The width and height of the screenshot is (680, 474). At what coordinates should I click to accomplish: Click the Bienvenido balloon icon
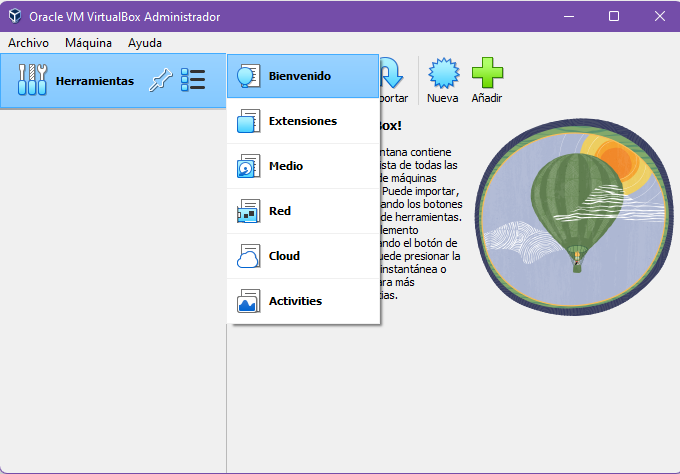(248, 76)
